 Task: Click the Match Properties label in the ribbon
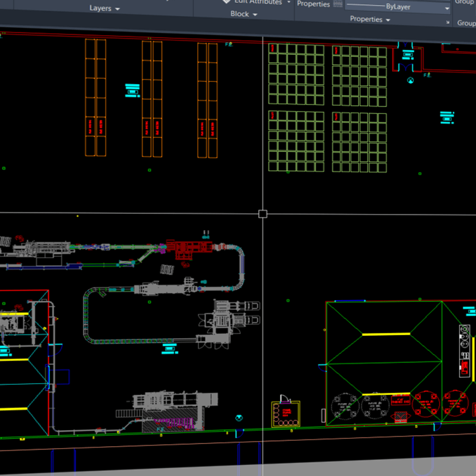313,4
